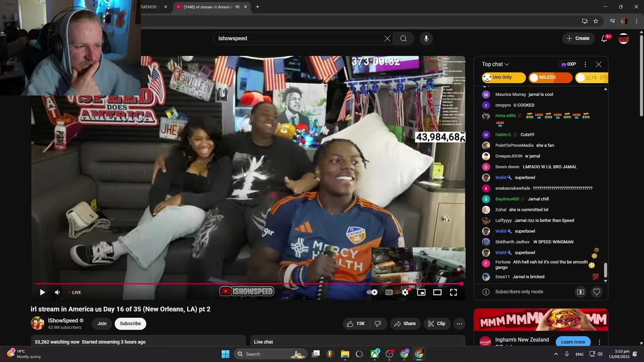Image resolution: width=644 pixels, height=362 pixels.
Task: Open the Create menu
Action: 578,38
